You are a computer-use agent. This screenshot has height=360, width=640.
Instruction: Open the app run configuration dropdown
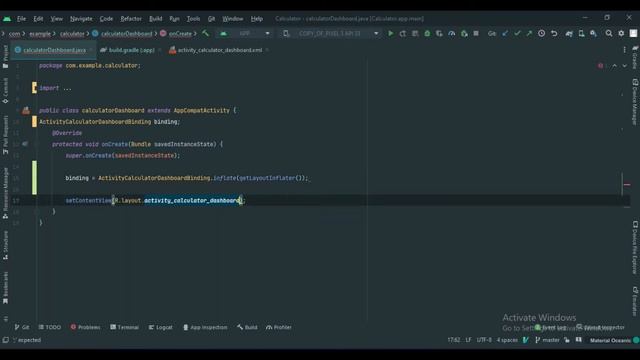[245, 33]
